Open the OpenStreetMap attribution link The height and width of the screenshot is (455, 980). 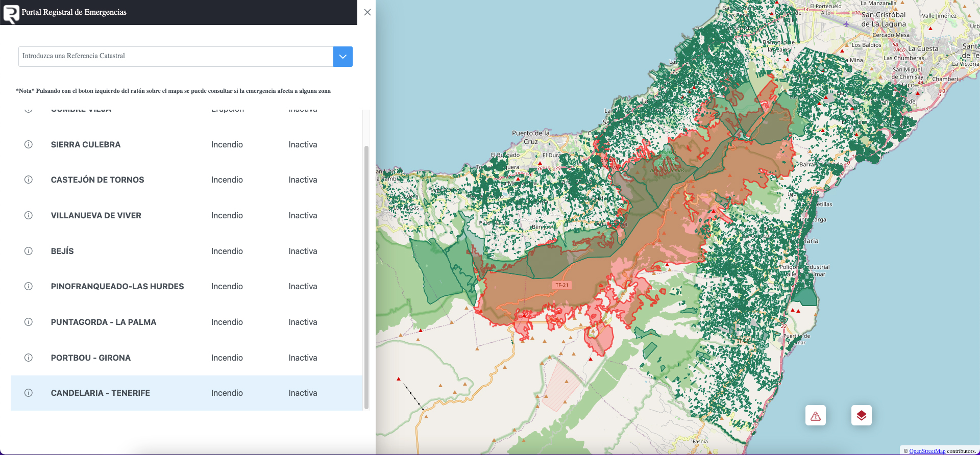[x=927, y=451]
